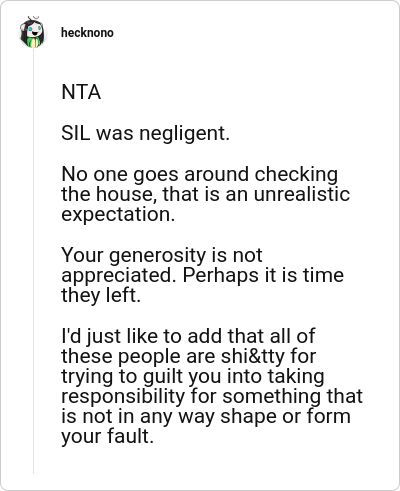Click the word 'responsibility' in the last paragraph
Viewport: 400px width, 491px height.
[x=123, y=396]
